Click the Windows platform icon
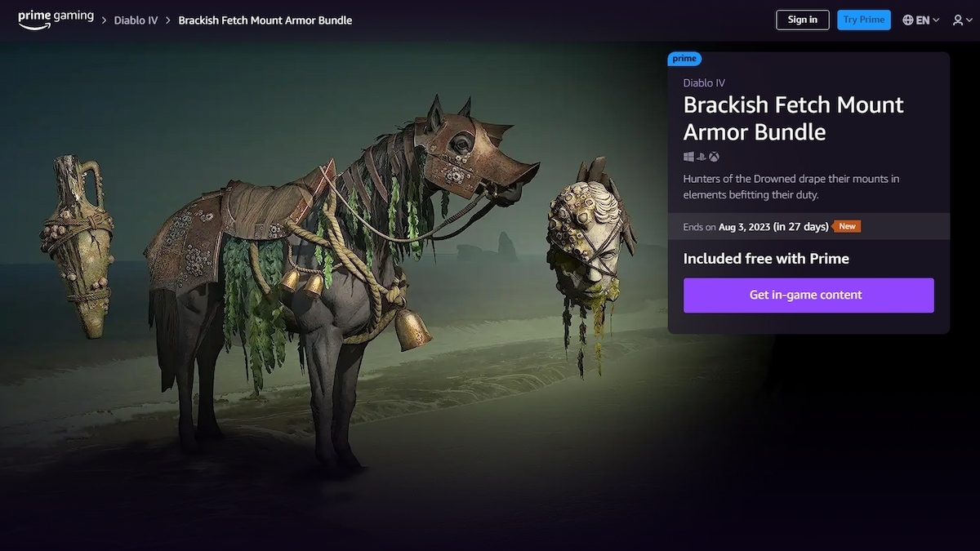The width and height of the screenshot is (980, 551). [688, 157]
